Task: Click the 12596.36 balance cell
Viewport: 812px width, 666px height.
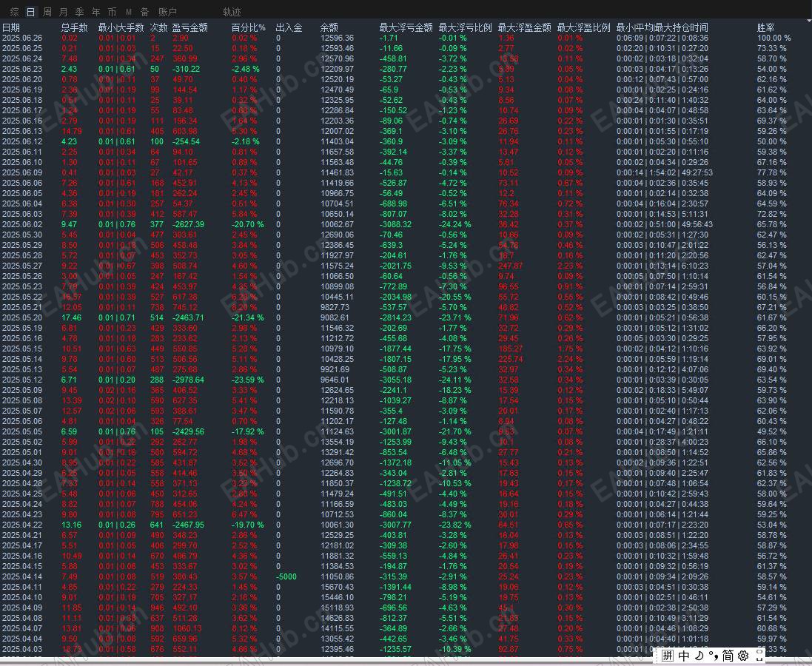Action: [x=337, y=38]
